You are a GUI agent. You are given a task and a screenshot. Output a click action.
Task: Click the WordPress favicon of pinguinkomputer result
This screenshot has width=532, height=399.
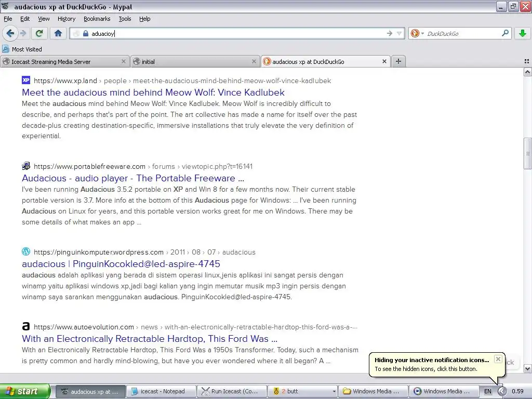26,252
